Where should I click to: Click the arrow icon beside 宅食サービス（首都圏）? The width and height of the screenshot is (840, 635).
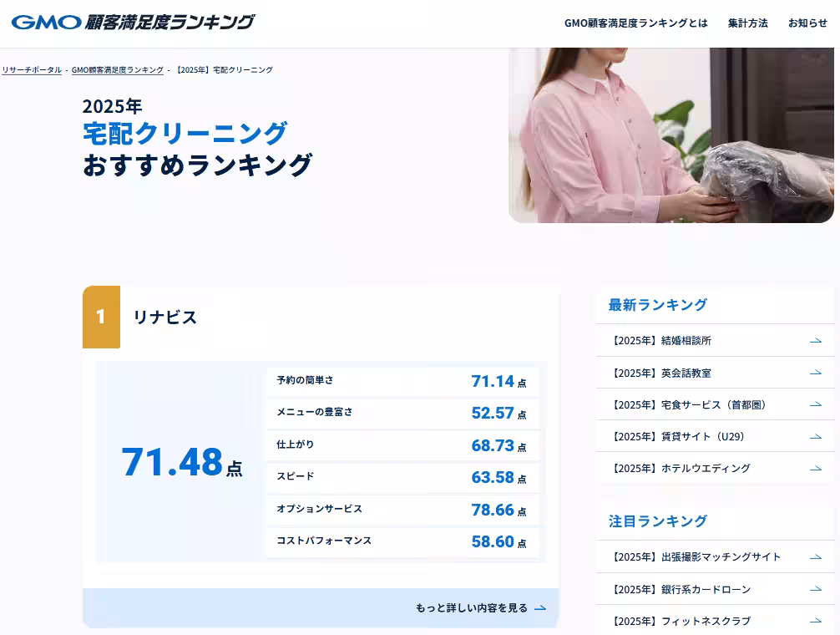pyautogui.click(x=815, y=404)
